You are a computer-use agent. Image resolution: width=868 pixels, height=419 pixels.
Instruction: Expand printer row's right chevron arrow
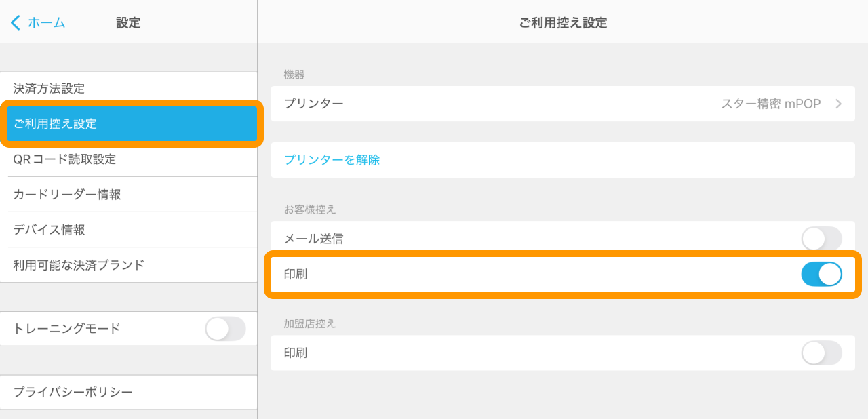click(x=839, y=104)
